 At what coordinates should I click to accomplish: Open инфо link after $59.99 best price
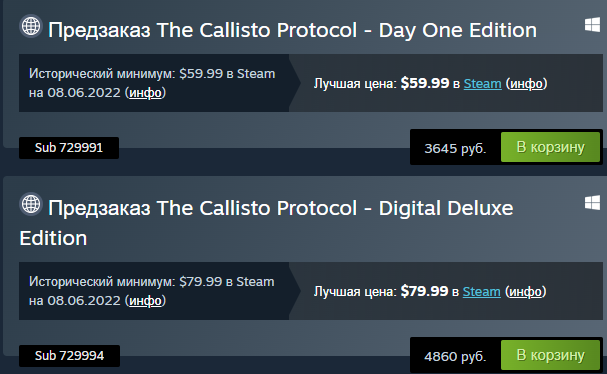click(x=526, y=84)
